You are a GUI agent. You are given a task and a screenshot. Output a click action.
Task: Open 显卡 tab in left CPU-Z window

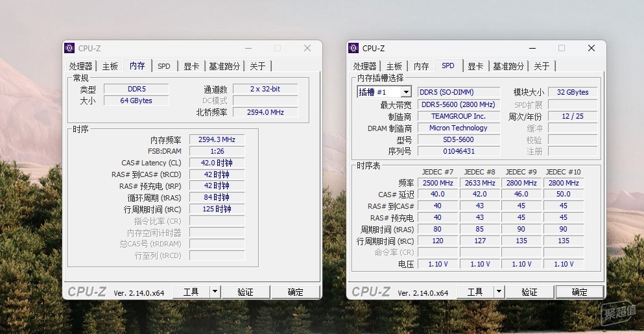[191, 66]
